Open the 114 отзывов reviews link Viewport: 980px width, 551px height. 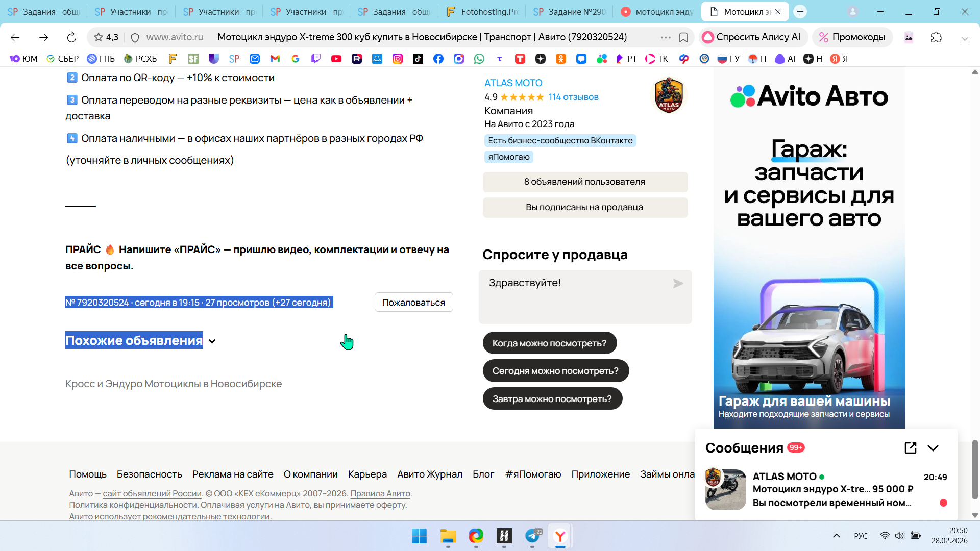pos(573,97)
